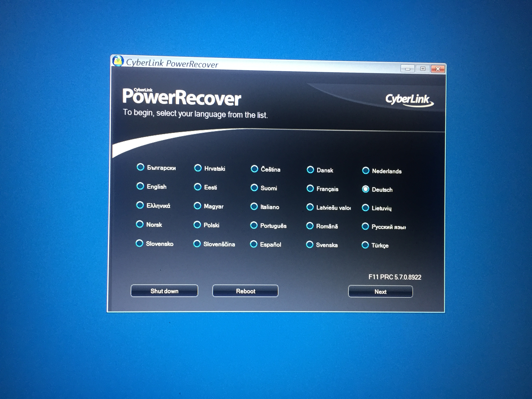Click the selected Deutsch radio button
532x399 pixels.
click(x=366, y=189)
